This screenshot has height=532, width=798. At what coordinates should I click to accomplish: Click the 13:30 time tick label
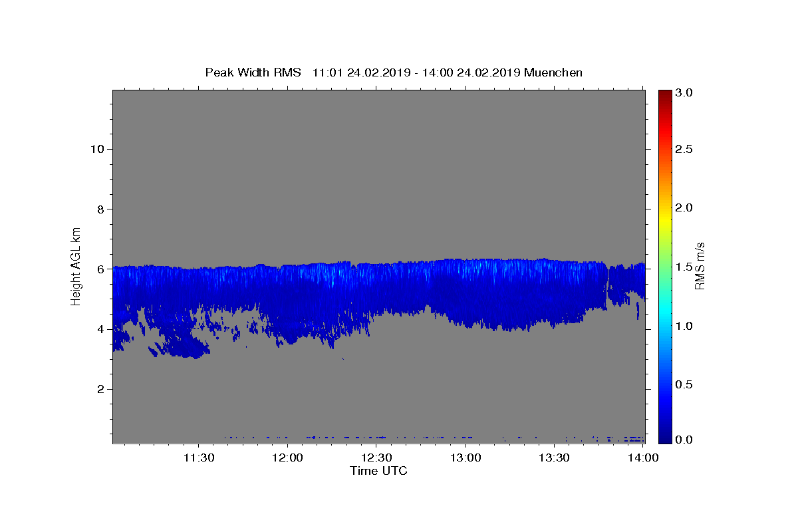(554, 458)
